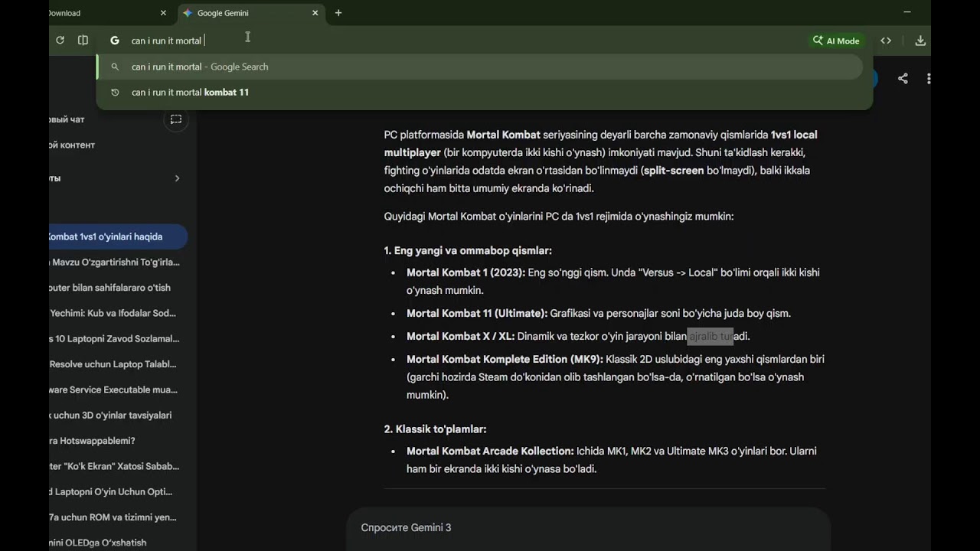Switch to the Google Gemini tab
Image resolution: width=980 pixels, height=551 pixels.
250,13
